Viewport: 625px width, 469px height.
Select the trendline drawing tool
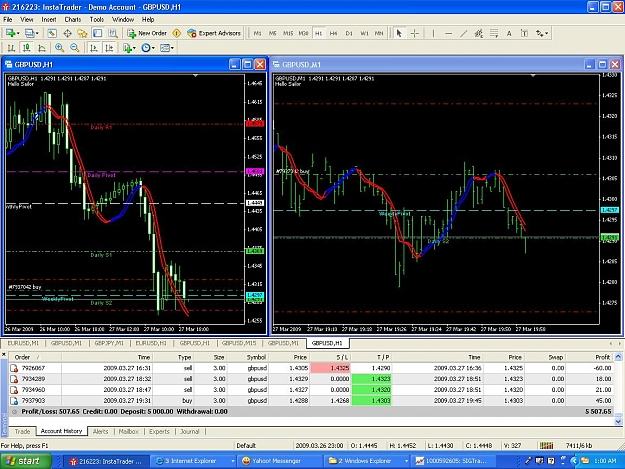click(463, 33)
